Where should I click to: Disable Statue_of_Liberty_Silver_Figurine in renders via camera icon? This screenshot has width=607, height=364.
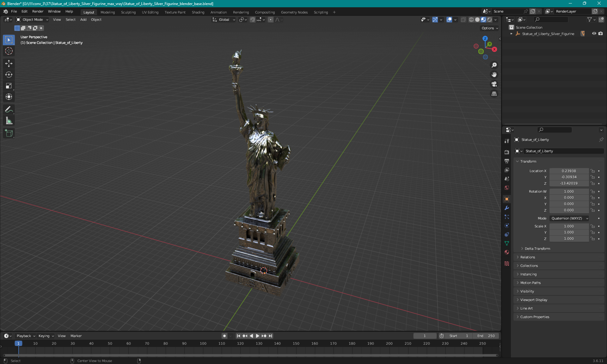(x=600, y=33)
